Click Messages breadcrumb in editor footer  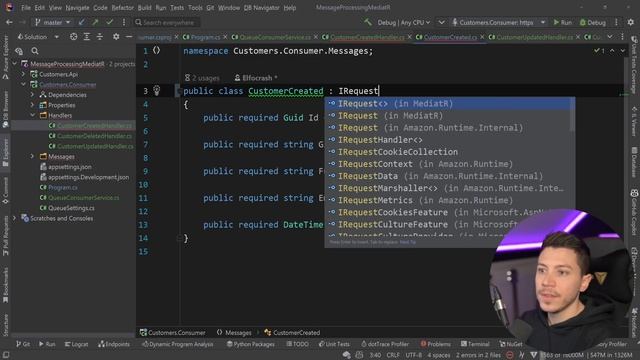(238, 333)
